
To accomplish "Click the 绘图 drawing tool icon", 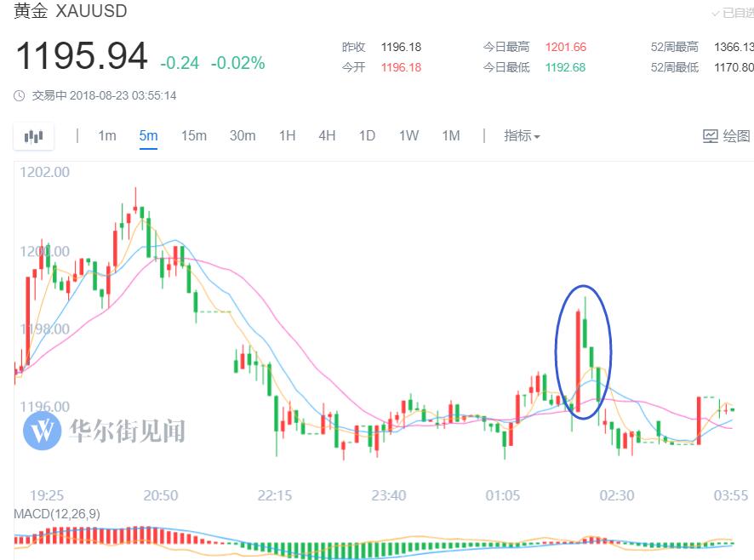I will point(711,136).
